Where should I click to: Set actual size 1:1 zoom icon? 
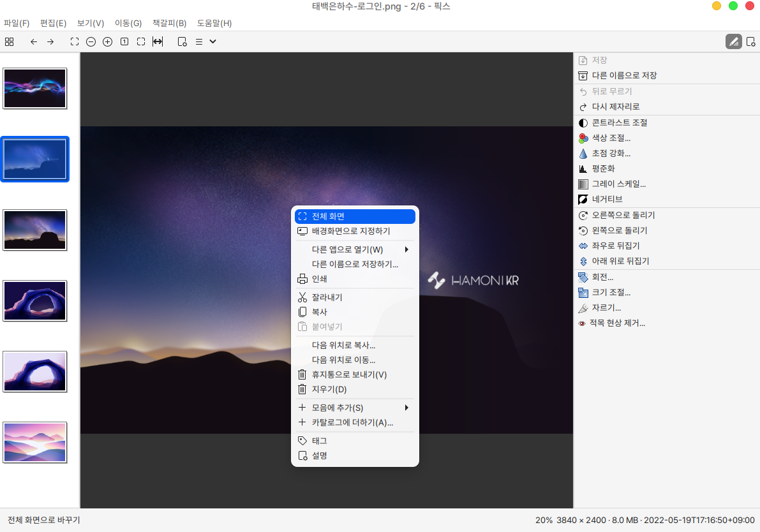pyautogui.click(x=124, y=41)
